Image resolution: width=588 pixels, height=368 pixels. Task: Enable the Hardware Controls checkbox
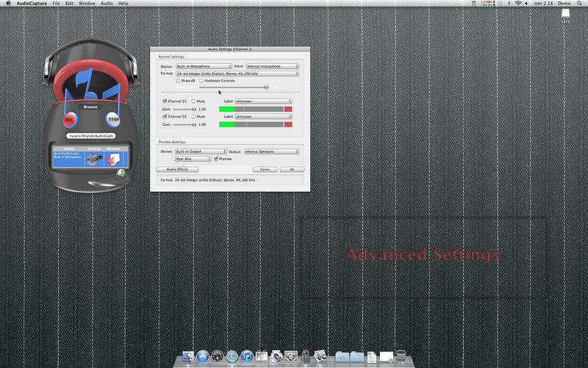[201, 81]
